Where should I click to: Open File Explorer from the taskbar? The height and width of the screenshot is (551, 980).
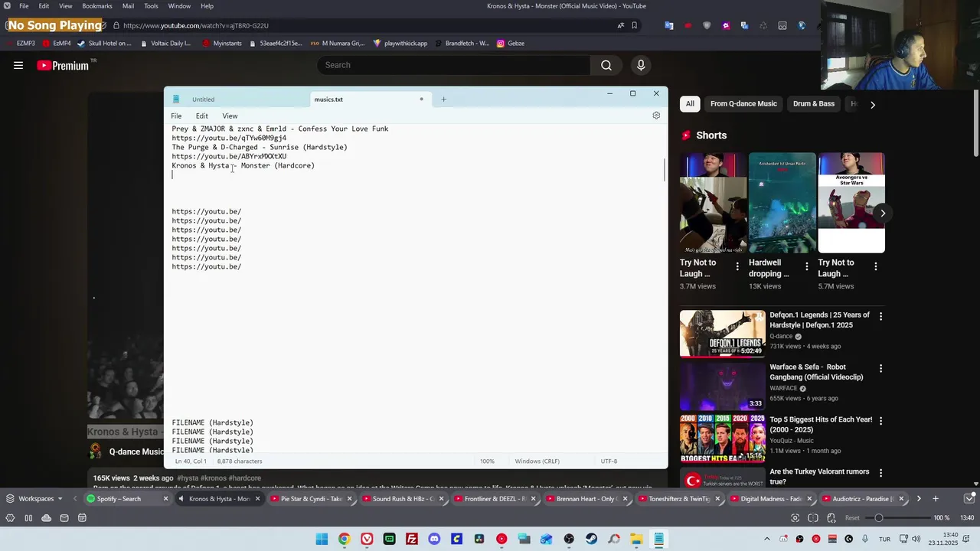(x=636, y=539)
